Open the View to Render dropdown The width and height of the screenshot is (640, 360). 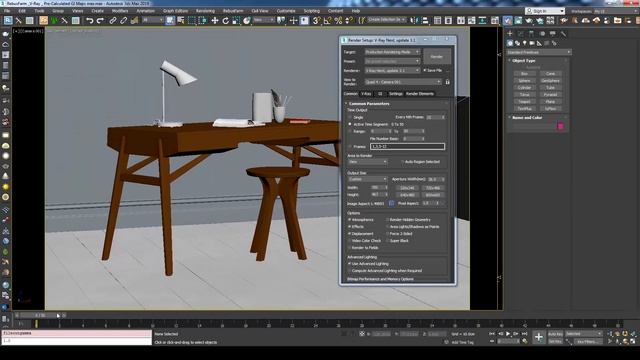pyautogui.click(x=403, y=82)
